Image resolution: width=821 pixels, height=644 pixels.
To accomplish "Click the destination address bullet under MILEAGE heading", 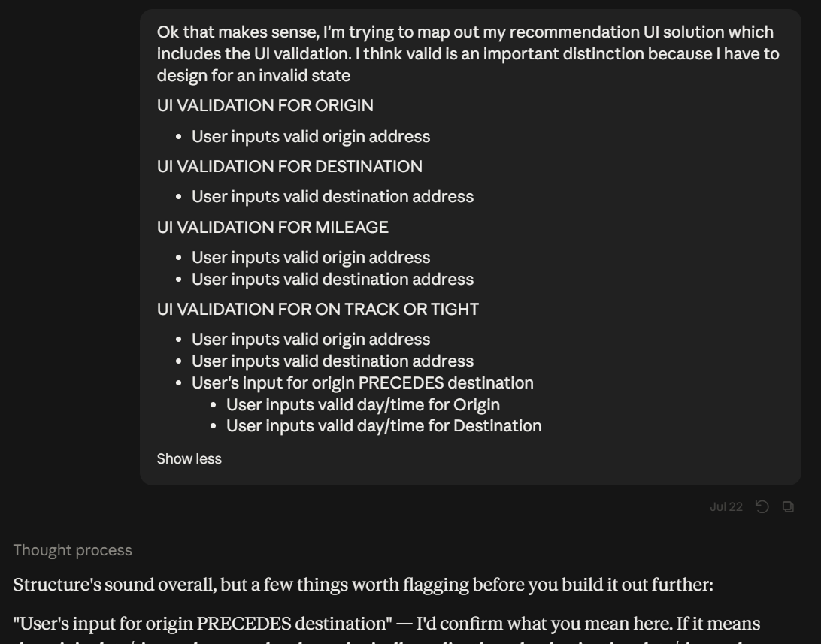I will coord(332,280).
